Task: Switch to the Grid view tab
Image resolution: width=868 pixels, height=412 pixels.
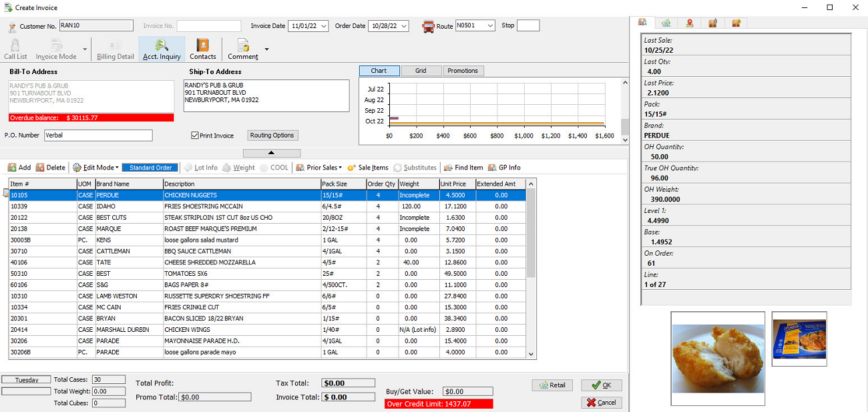Action: pos(421,70)
